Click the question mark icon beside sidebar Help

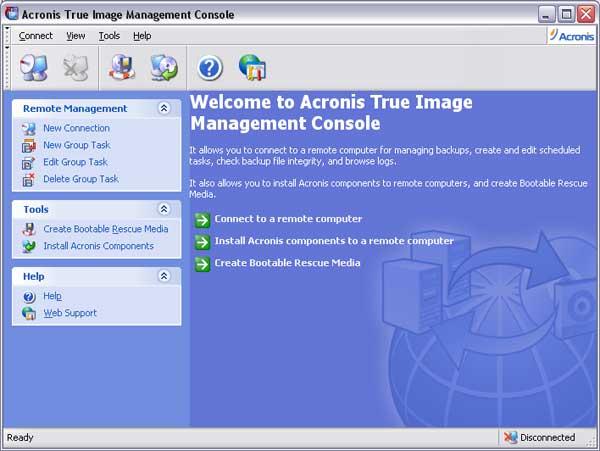tap(29, 296)
